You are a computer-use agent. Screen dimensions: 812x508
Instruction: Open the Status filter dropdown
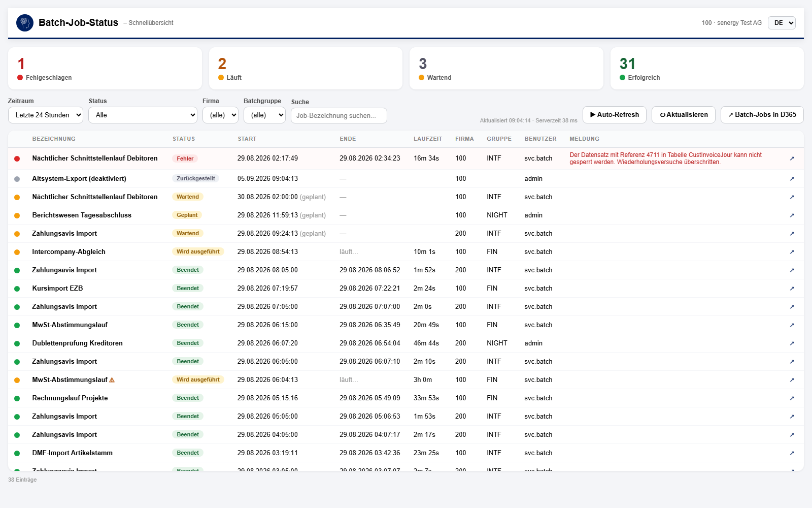143,115
